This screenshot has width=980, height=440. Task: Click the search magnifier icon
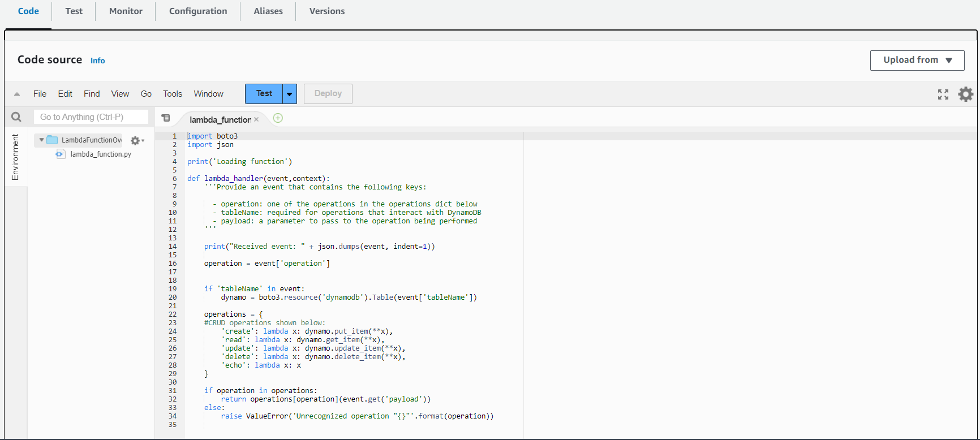click(x=16, y=117)
